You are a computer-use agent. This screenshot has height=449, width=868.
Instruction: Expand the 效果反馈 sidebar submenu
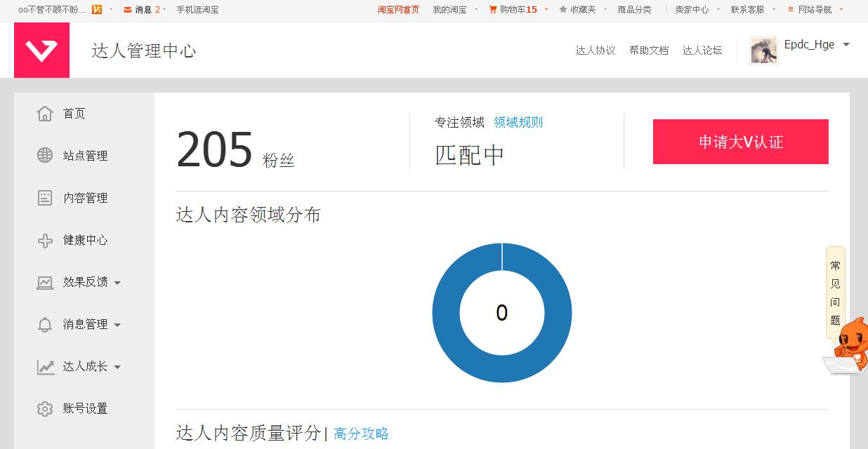pos(117,283)
